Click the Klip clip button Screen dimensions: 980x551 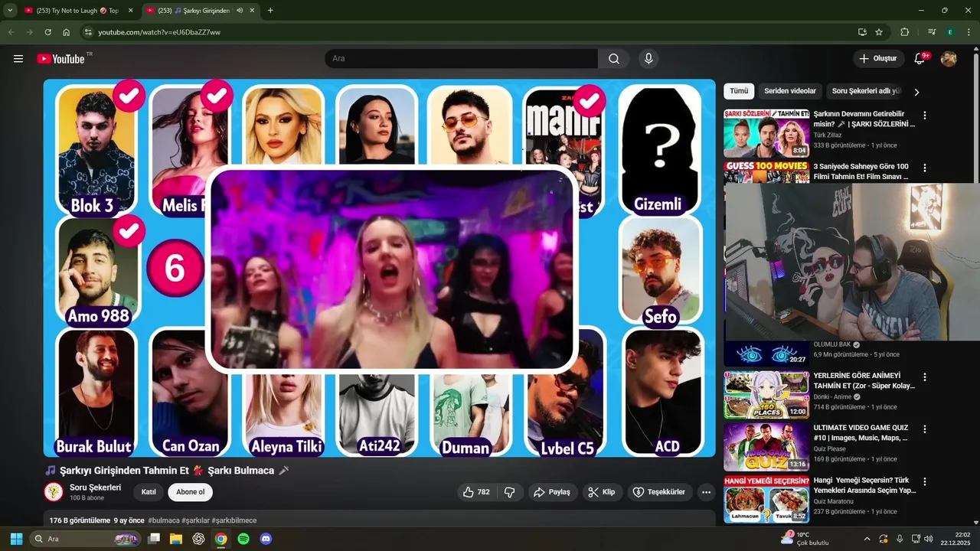pyautogui.click(x=602, y=492)
